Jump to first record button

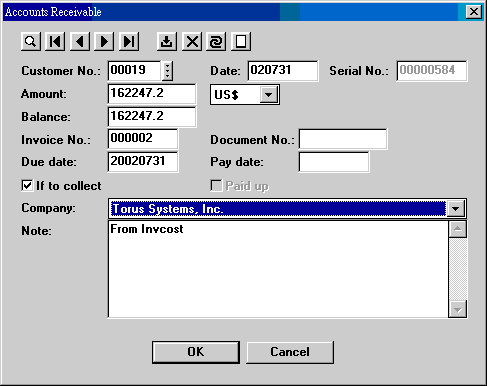point(55,42)
